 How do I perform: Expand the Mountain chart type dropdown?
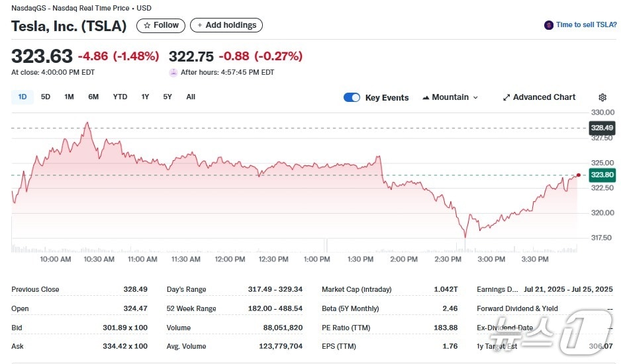[x=475, y=97]
